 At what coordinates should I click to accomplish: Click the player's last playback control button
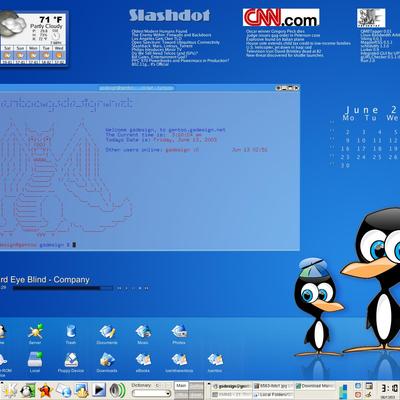point(146,288)
